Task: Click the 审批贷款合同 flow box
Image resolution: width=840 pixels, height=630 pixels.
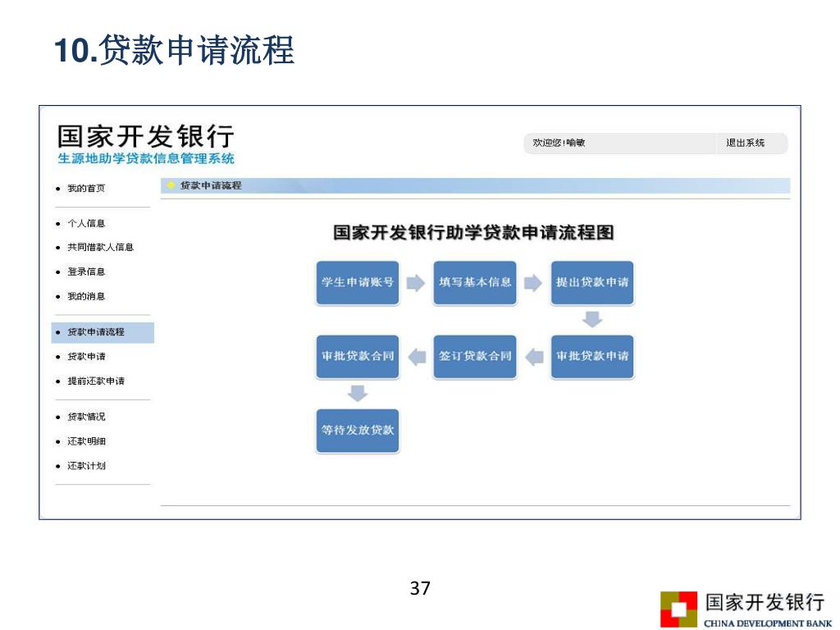Action: (358, 357)
